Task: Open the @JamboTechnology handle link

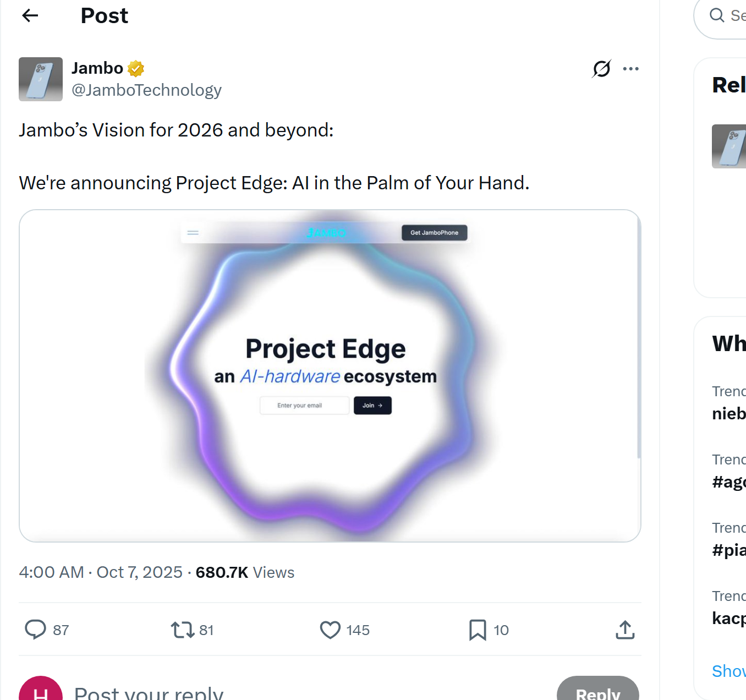Action: click(146, 90)
